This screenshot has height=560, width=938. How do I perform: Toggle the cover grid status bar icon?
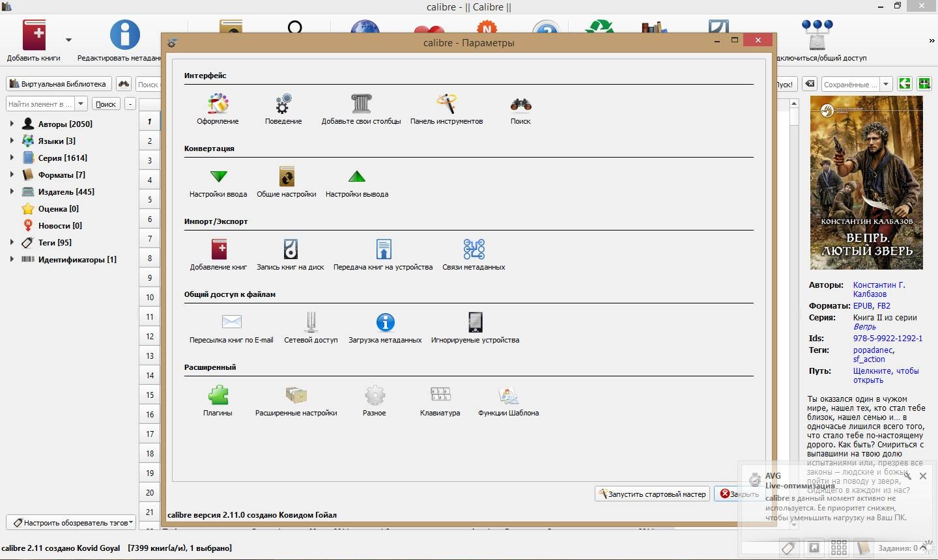pos(839,548)
